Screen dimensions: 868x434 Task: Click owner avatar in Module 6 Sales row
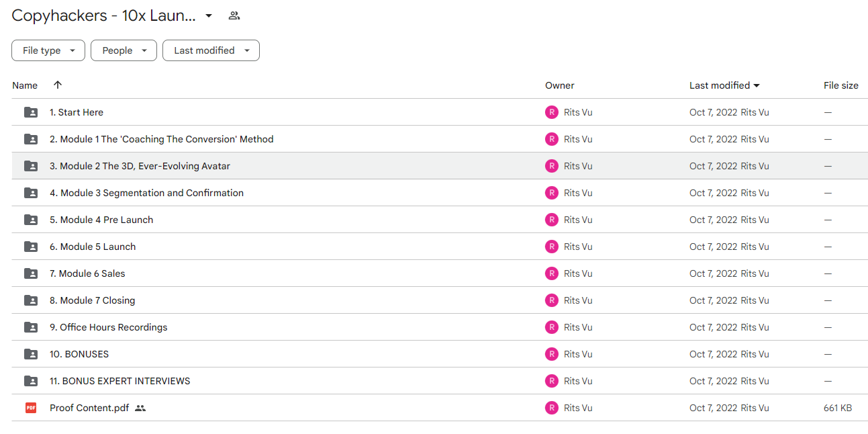pyautogui.click(x=552, y=273)
